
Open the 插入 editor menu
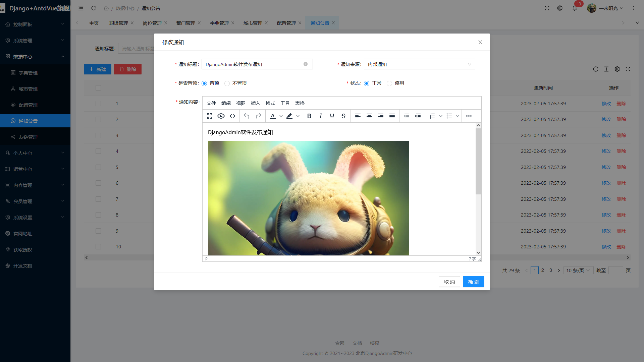click(x=255, y=103)
